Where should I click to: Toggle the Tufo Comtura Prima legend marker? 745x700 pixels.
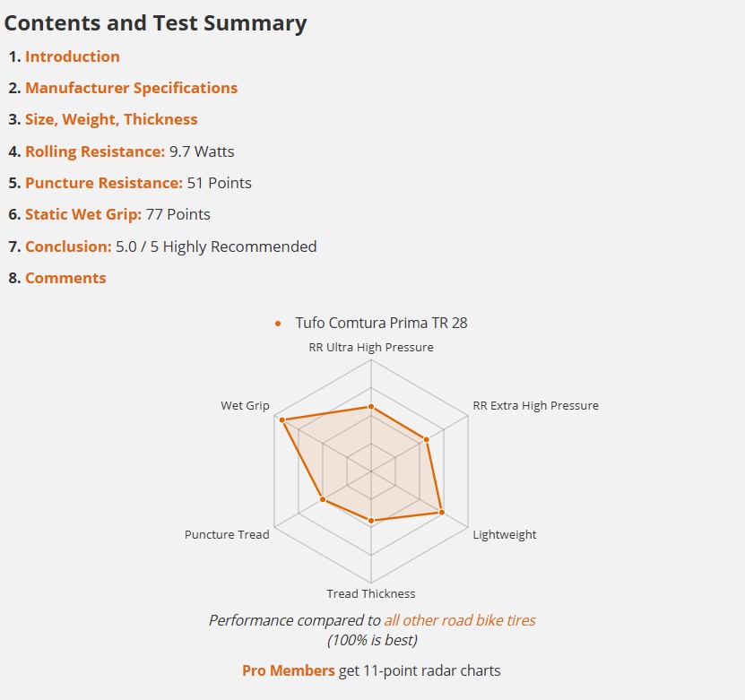[278, 324]
